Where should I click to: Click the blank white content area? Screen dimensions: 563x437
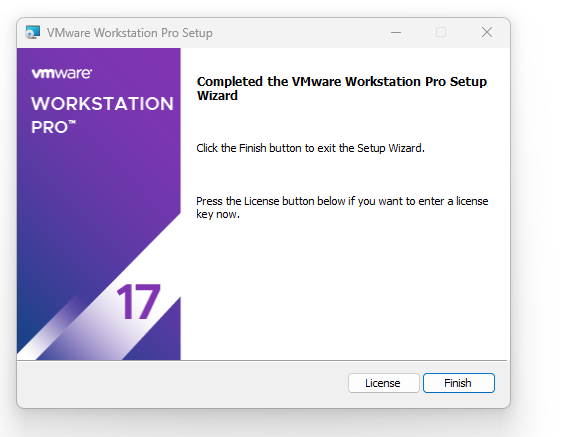345,287
